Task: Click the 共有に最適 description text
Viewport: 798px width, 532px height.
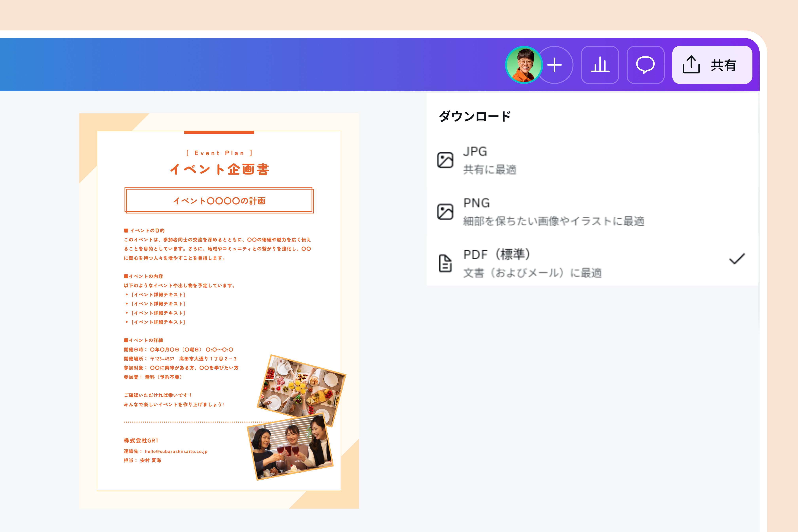Action: pyautogui.click(x=490, y=169)
